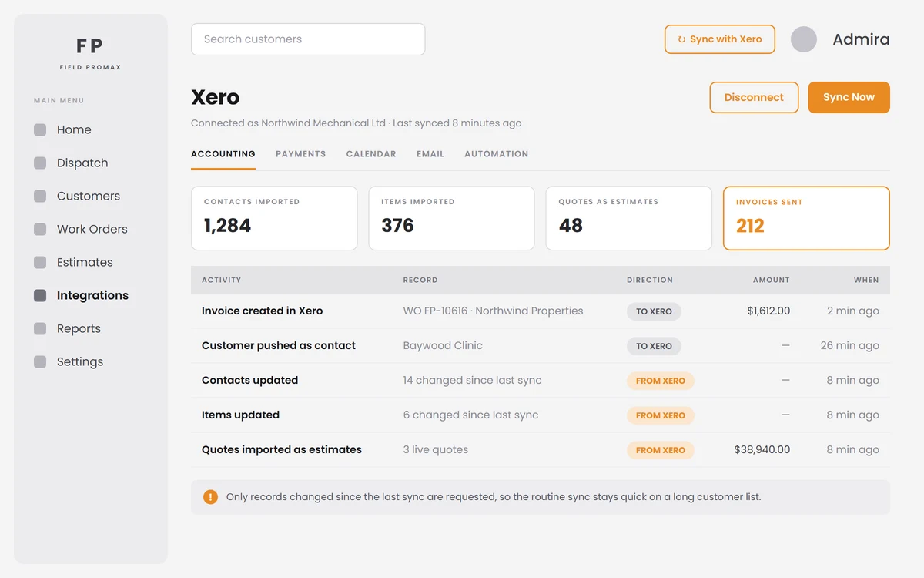The height and width of the screenshot is (578, 924).
Task: Switch to the Calendar tab
Action: [x=371, y=154]
